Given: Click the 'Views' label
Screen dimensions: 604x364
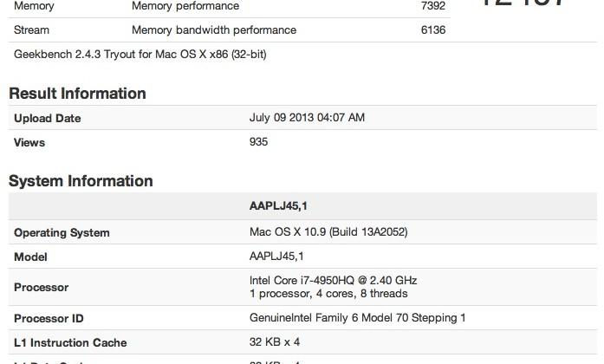Looking at the screenshot, I should tap(29, 142).
